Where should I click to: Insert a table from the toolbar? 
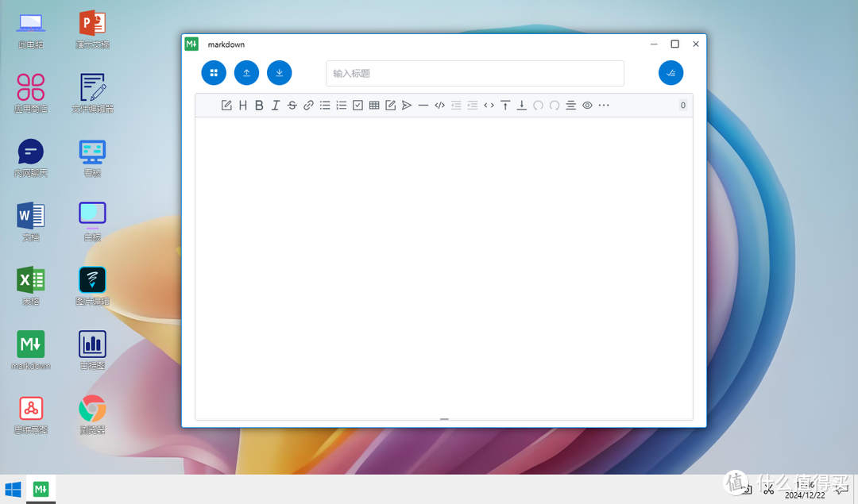coord(374,106)
